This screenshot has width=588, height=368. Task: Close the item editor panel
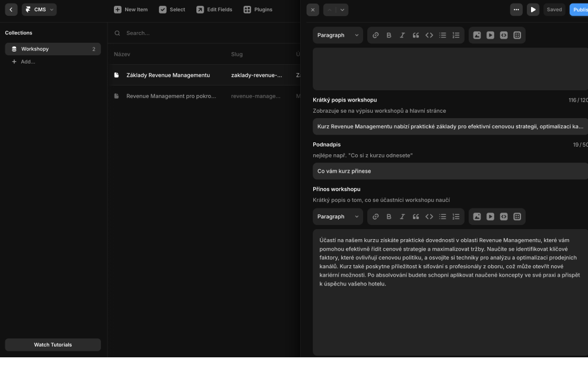(313, 9)
